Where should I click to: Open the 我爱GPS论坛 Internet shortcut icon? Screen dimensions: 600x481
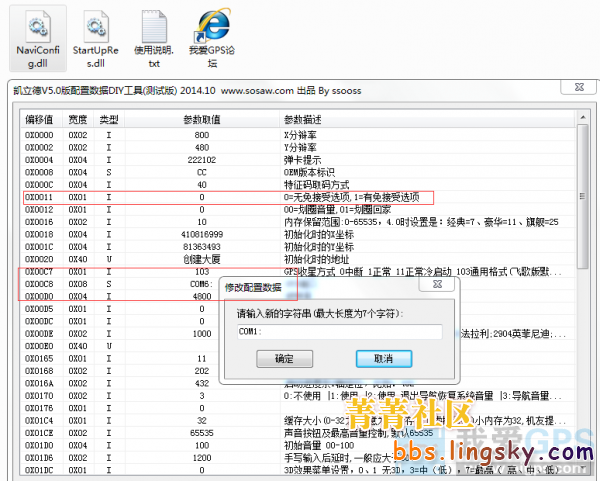(212, 38)
